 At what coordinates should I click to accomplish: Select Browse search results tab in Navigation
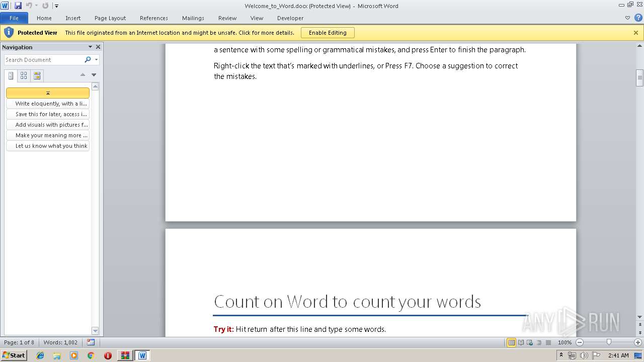37,76
